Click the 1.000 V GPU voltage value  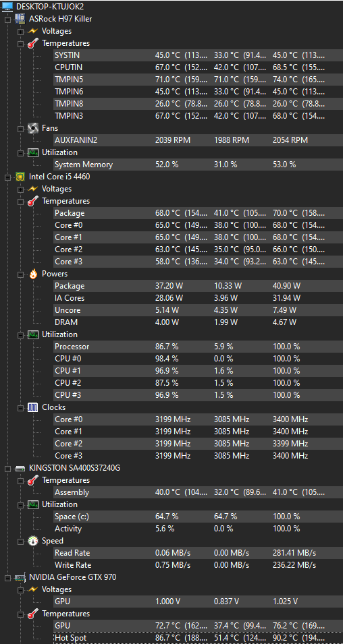[x=167, y=602]
